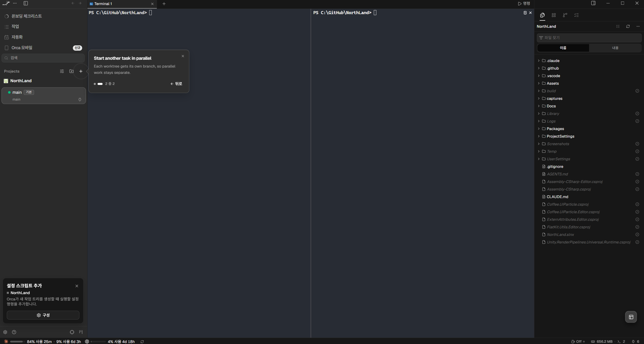Switch file search to 이름 mode
644x344 pixels.
(563, 48)
